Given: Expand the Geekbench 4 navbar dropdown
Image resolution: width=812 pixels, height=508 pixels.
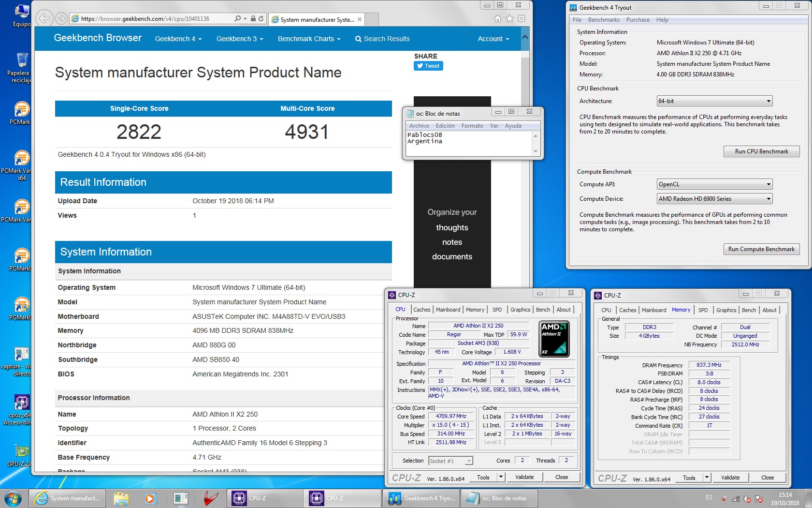Looking at the screenshot, I should click(x=178, y=39).
